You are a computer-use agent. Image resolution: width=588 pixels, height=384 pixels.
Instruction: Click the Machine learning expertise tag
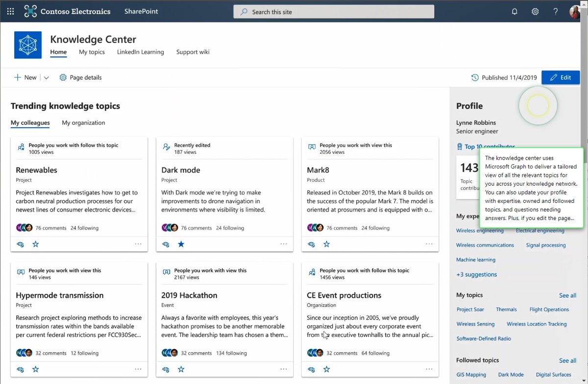coord(476,260)
